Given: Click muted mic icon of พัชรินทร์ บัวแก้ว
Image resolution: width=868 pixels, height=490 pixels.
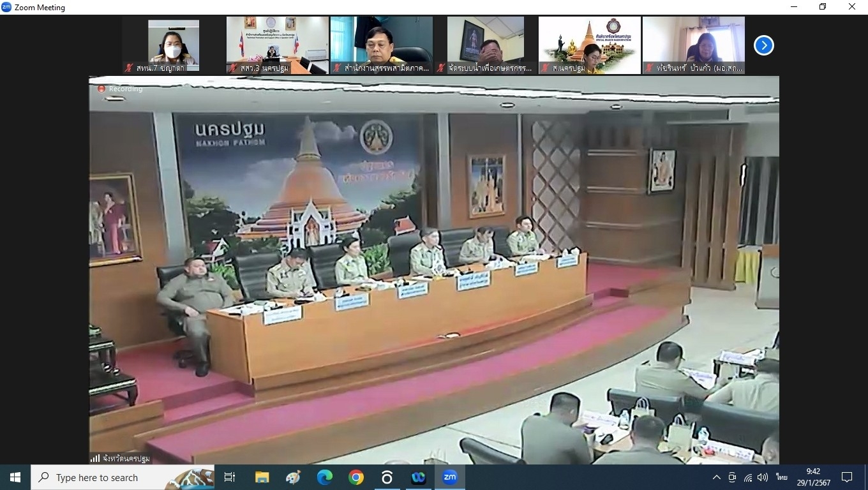Looking at the screenshot, I should 650,68.
